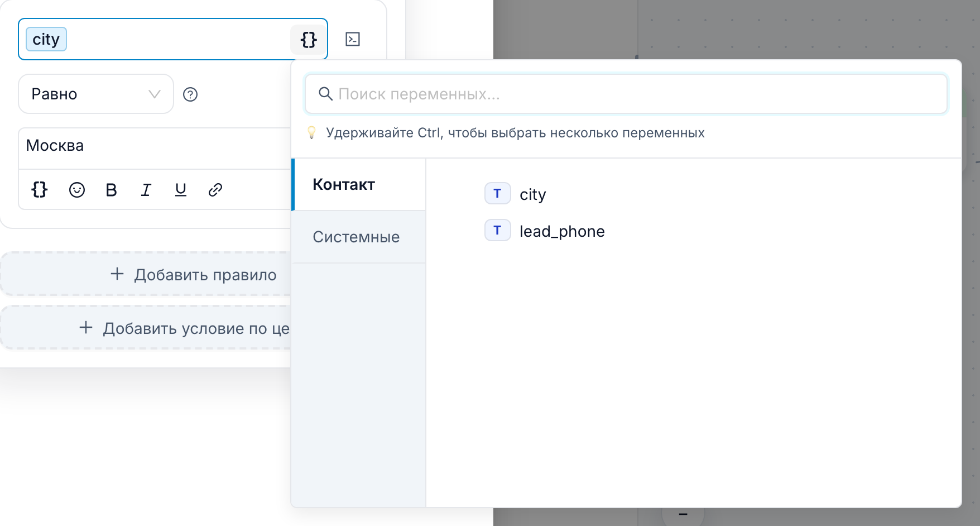The image size is (980, 526).
Task: Click the help question mark icon beside Равно
Action: [x=190, y=94]
